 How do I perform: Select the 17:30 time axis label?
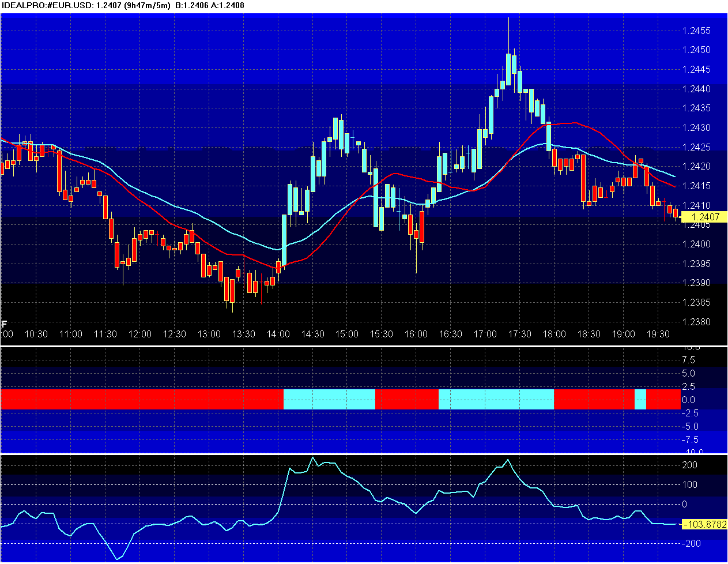tap(519, 334)
